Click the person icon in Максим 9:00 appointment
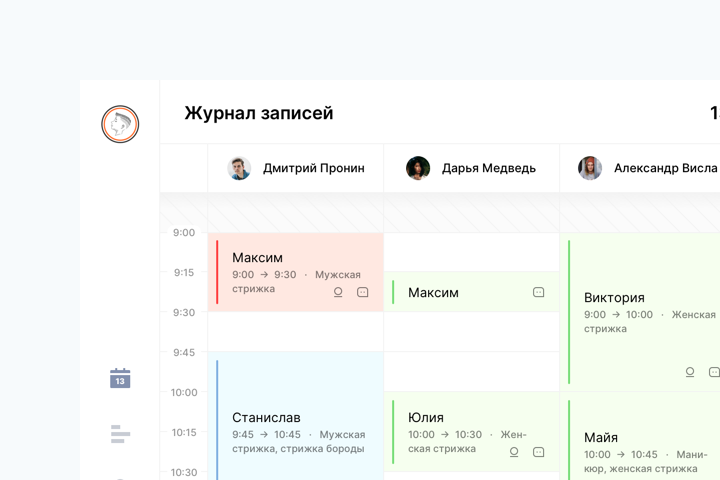 point(338,292)
